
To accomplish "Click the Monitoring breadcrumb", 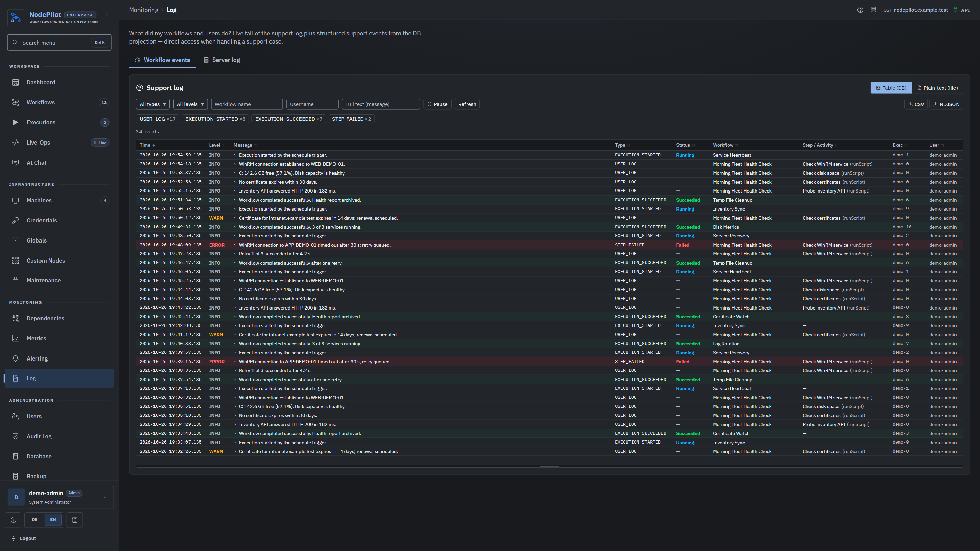I will 143,10.
